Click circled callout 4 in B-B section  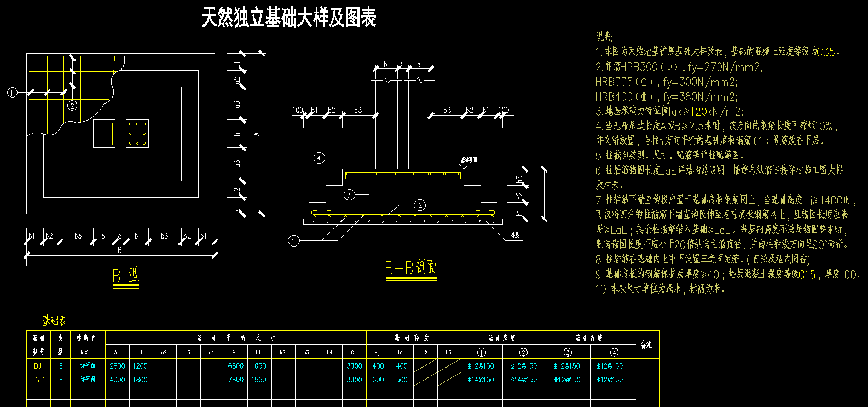point(319,158)
